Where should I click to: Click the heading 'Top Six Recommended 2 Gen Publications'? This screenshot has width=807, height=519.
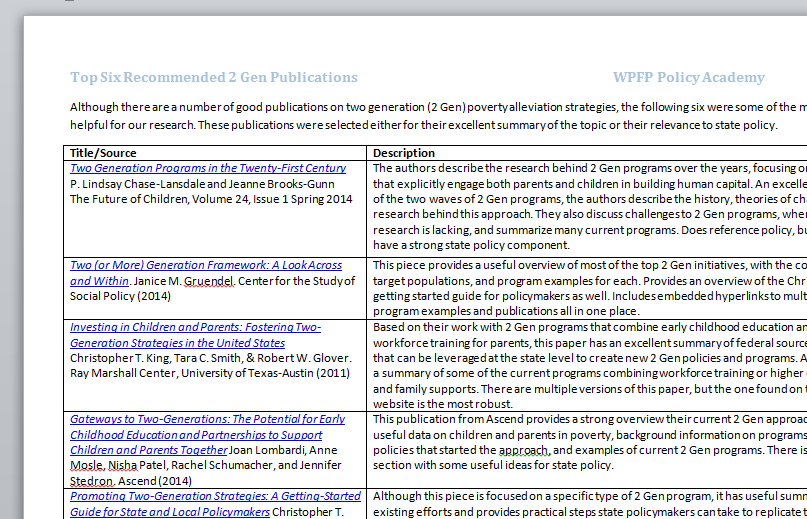[214, 77]
